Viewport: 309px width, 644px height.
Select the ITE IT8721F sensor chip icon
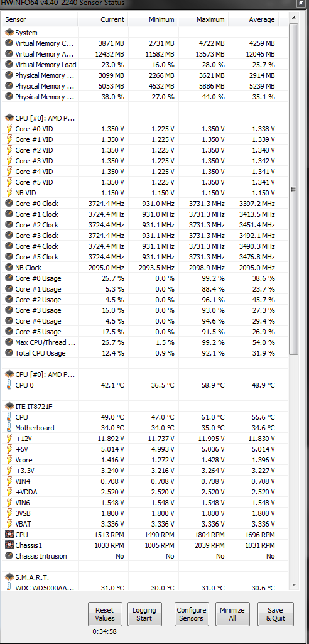pyautogui.click(x=9, y=407)
